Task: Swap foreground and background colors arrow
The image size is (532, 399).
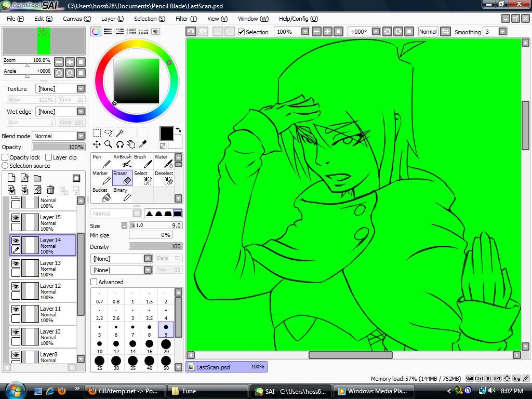Action: tap(179, 130)
